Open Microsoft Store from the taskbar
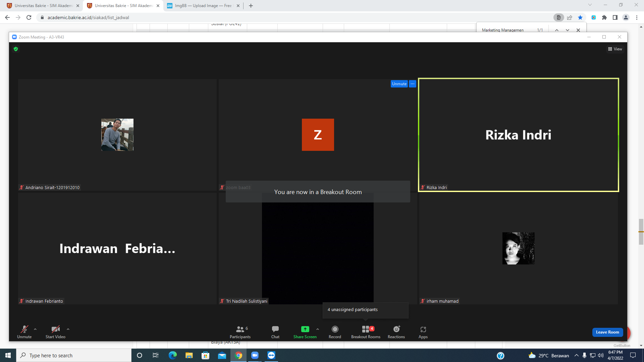Screen dimensions: 644x362 [x=205, y=355]
